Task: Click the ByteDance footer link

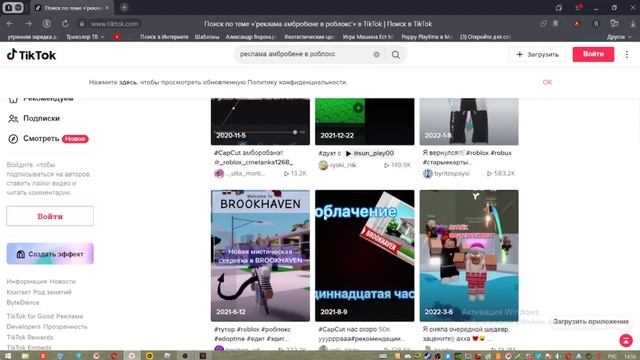Action: click(23, 303)
